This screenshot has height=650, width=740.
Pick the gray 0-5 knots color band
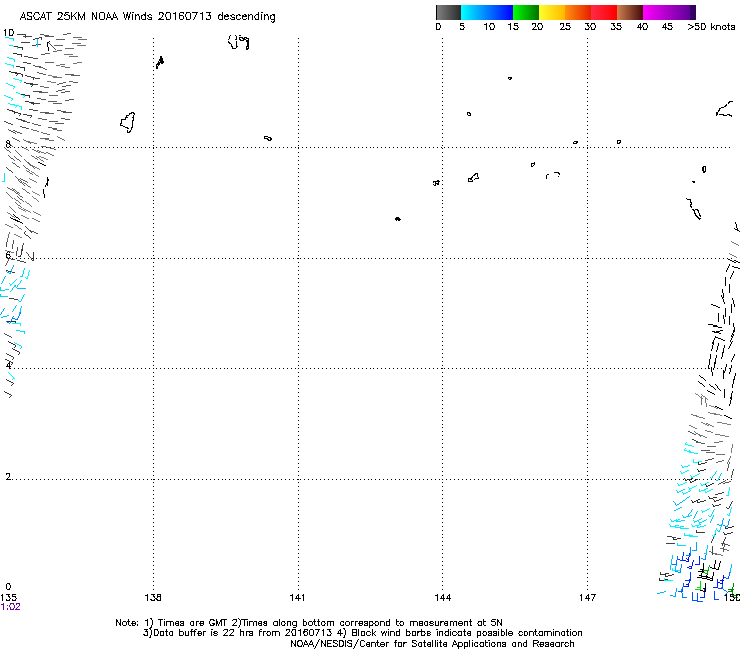pos(448,12)
